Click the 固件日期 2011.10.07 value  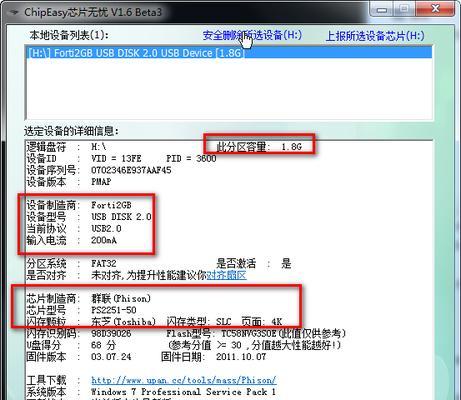tap(241, 357)
